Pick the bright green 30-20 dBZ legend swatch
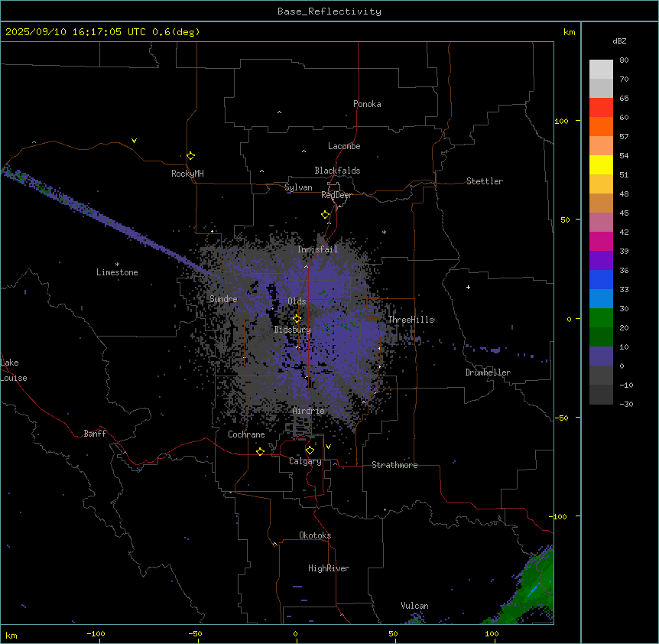The image size is (659, 644). [x=601, y=318]
